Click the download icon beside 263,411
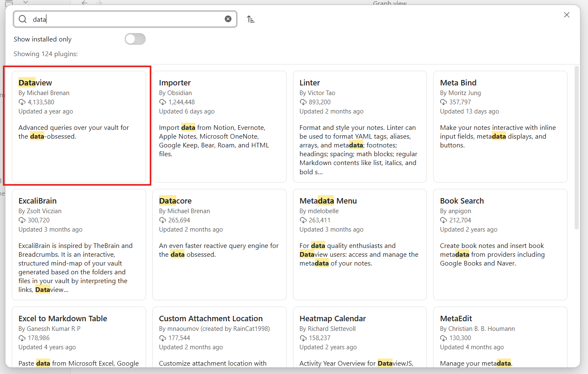This screenshot has height=374, width=588. click(303, 220)
